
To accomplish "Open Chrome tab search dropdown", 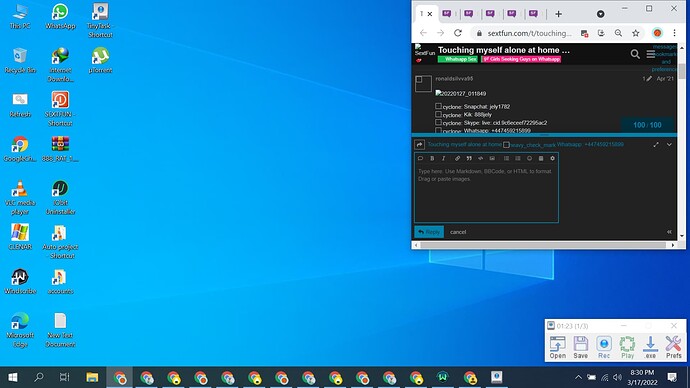I will (x=600, y=14).
